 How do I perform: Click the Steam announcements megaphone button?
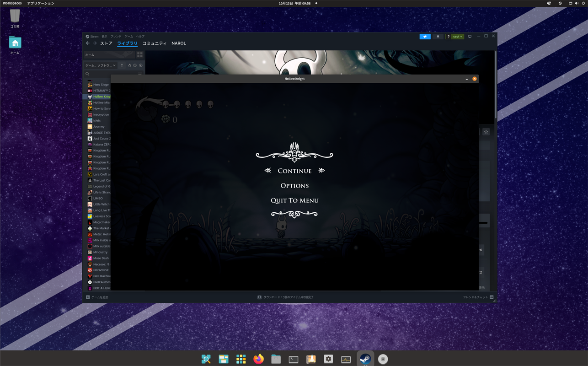pyautogui.click(x=425, y=37)
